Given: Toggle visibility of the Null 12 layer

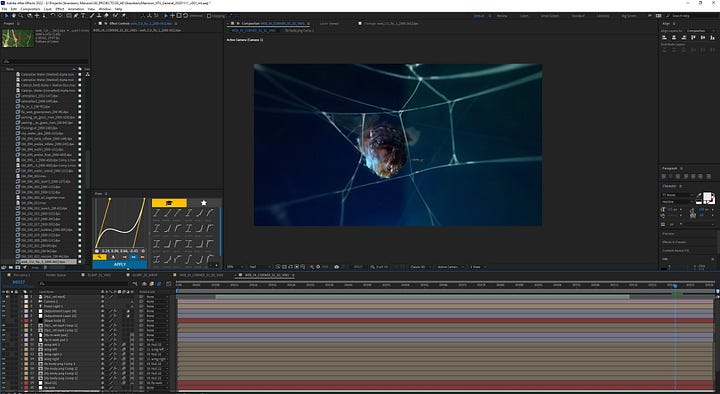Looking at the screenshot, I should [x=4, y=383].
